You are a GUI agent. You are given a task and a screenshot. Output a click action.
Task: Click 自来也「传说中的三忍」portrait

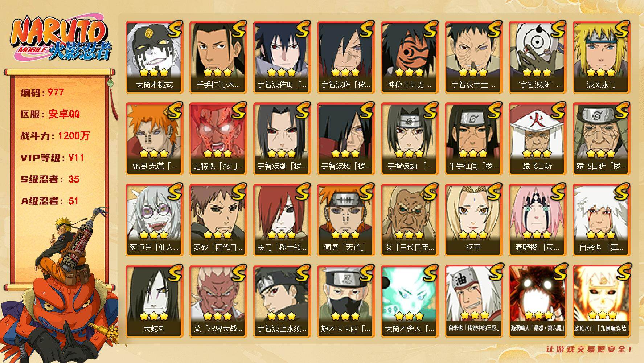473,293
